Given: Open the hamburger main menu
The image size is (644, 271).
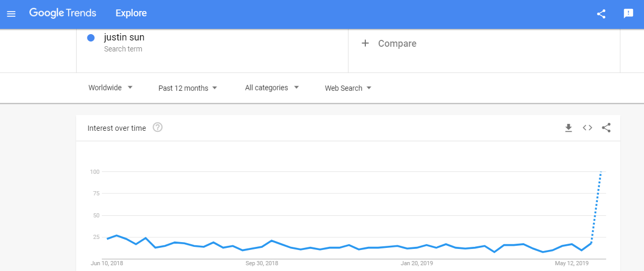Looking at the screenshot, I should point(11,14).
